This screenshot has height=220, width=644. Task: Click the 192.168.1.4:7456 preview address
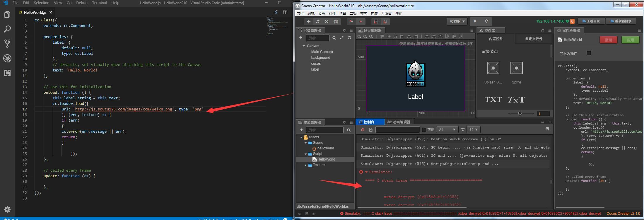550,21
